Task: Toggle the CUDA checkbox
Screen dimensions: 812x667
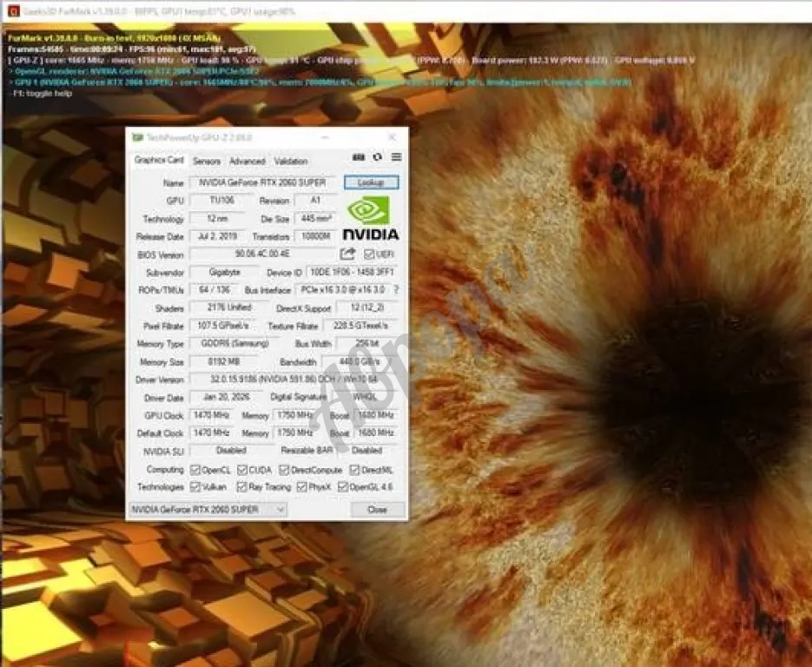Action: 241,470
